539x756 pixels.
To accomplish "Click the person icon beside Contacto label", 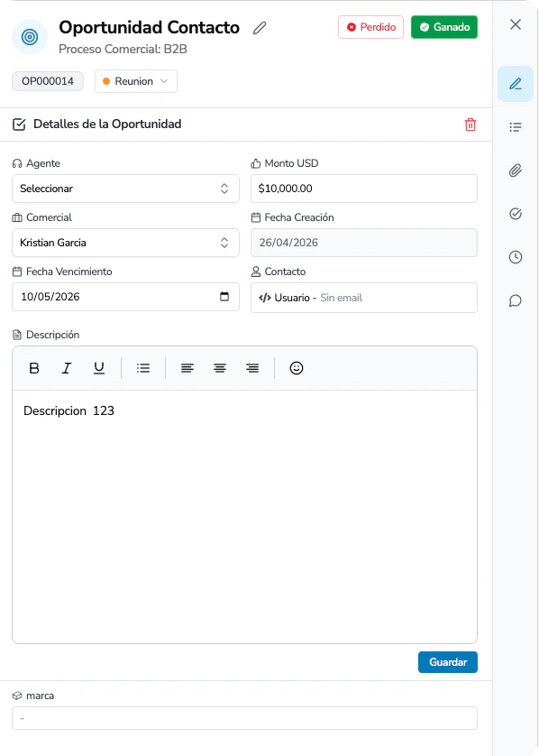I will tap(256, 272).
